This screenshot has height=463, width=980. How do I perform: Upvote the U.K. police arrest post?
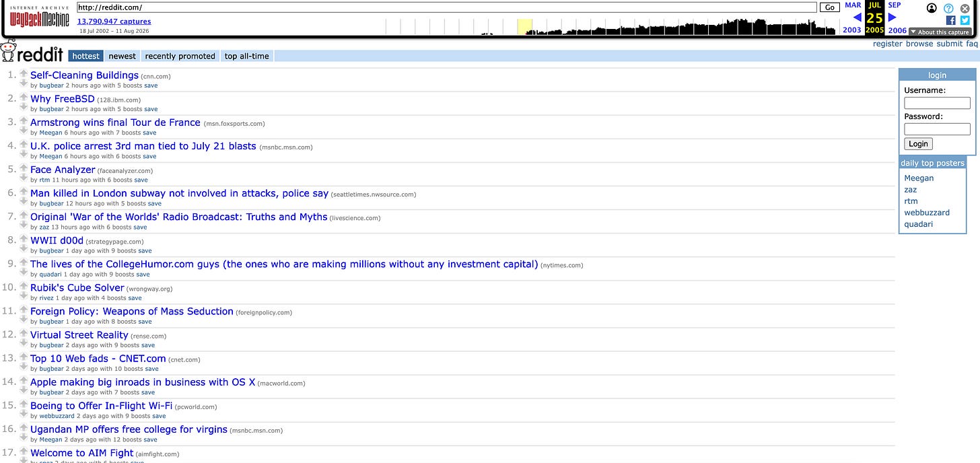click(24, 143)
